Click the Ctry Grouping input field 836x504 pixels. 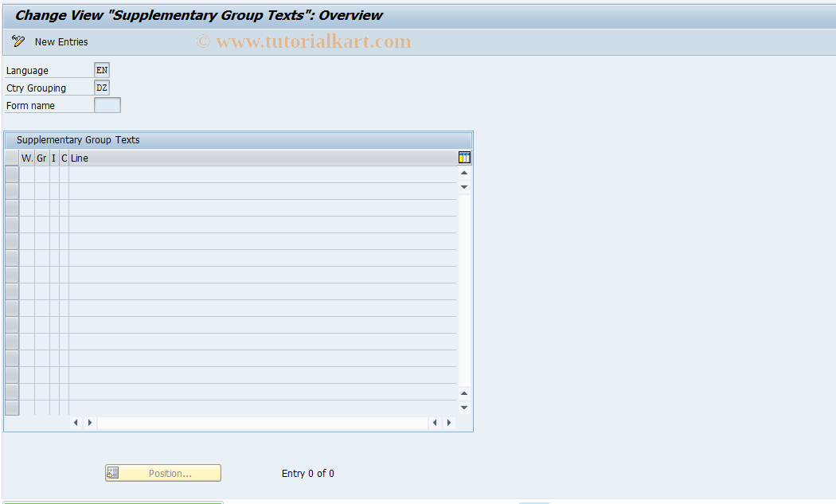[102, 88]
